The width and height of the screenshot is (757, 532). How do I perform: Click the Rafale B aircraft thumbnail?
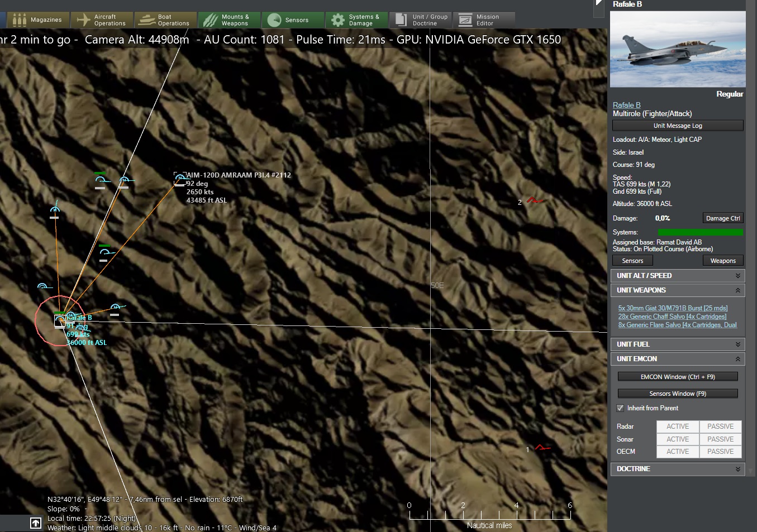point(678,49)
